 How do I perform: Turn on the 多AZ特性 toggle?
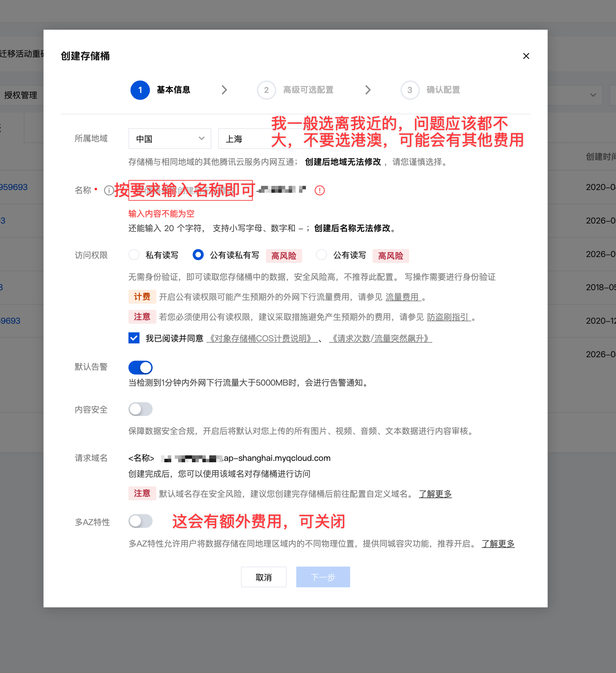[x=140, y=521]
